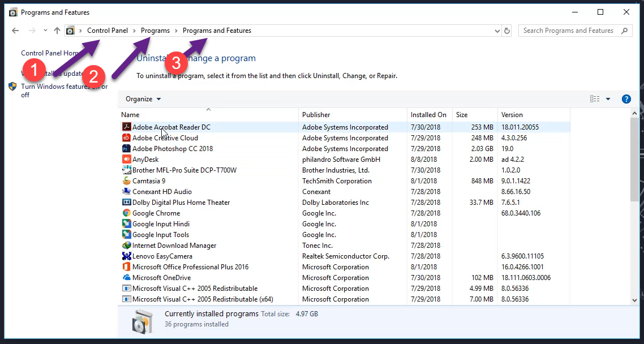Sort by the Size column header
644x344 pixels.
pyautogui.click(x=475, y=114)
